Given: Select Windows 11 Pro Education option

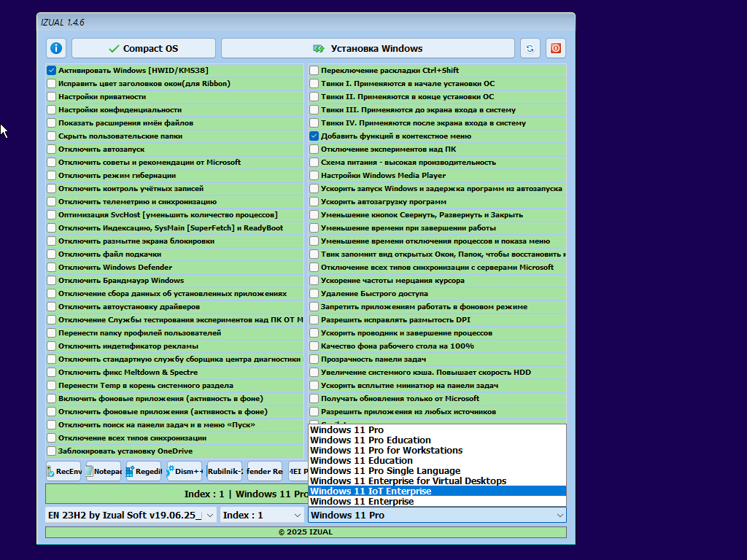Looking at the screenshot, I should point(438,440).
